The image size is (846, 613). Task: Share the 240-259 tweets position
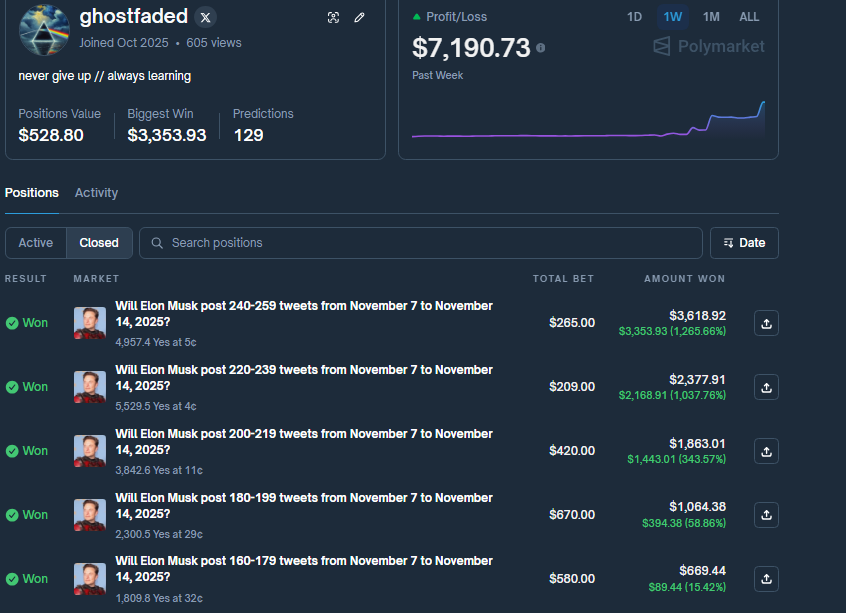click(x=766, y=323)
